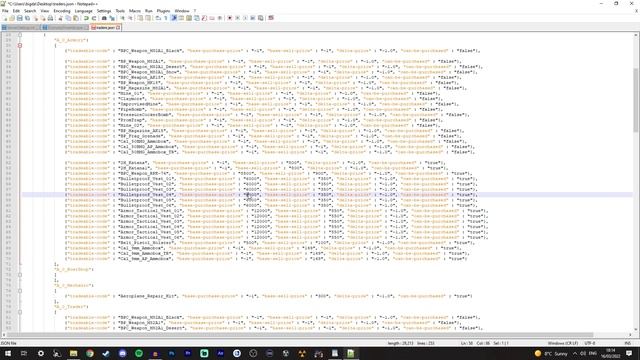The width and height of the screenshot is (640, 360).
Task: Click the Aeroplane_Repair_Kit line
Action: pos(268,296)
